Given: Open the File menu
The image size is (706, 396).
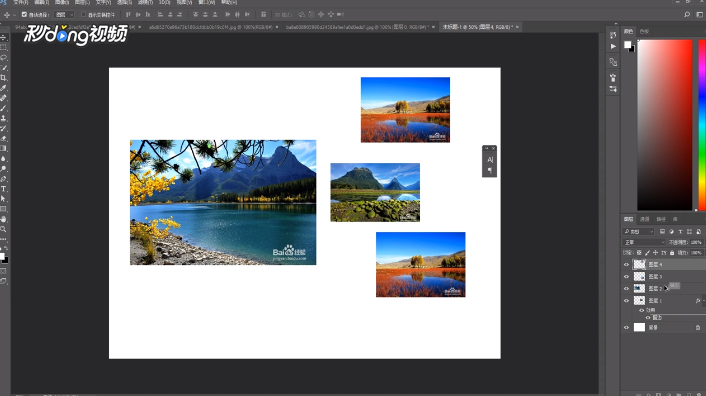Looking at the screenshot, I should [x=20, y=2].
